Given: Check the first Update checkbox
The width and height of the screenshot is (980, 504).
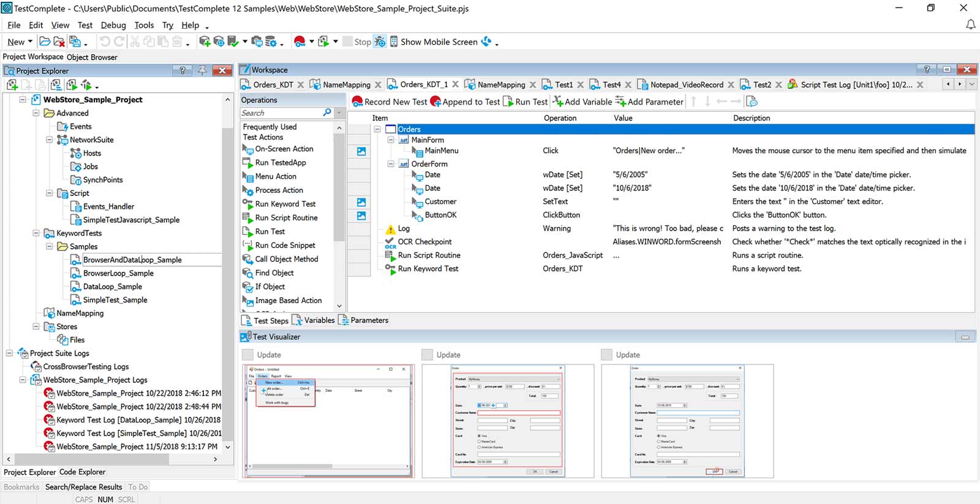Looking at the screenshot, I should tap(247, 355).
